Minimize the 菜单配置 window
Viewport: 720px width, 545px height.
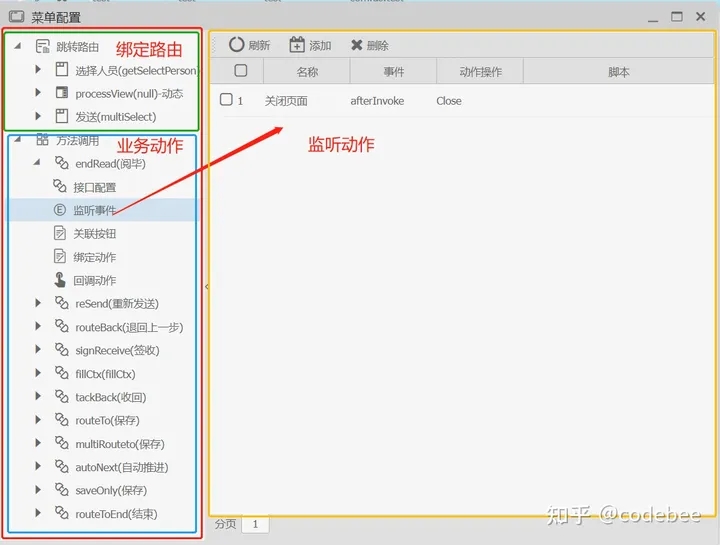pyautogui.click(x=653, y=21)
